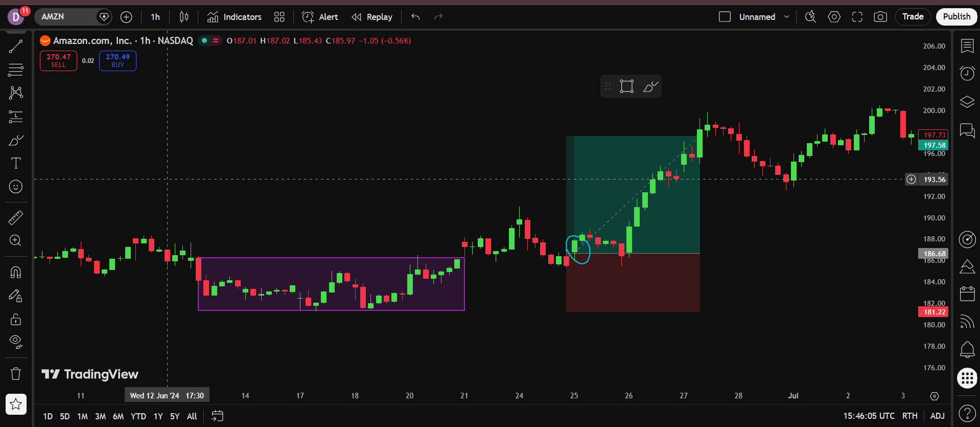Switch range to 1M
This screenshot has height=427, width=980.
click(x=82, y=416)
